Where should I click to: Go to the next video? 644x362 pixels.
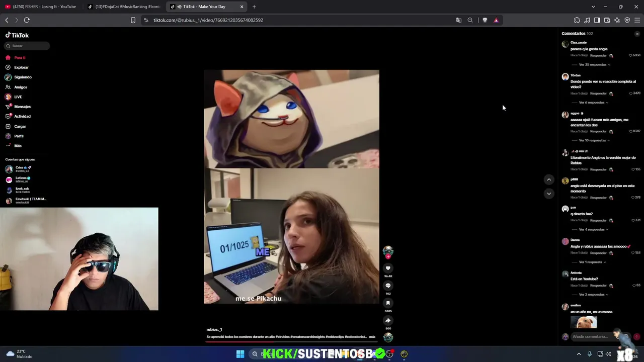(x=549, y=193)
